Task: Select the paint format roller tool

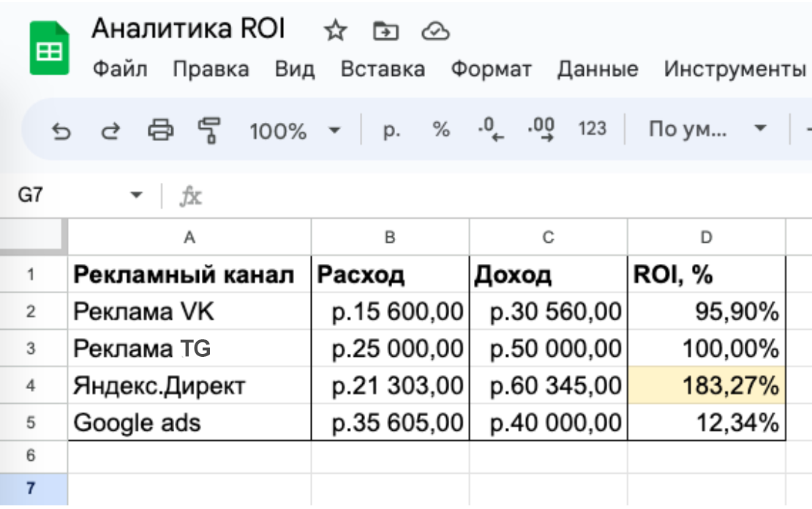Action: pyautogui.click(x=210, y=130)
